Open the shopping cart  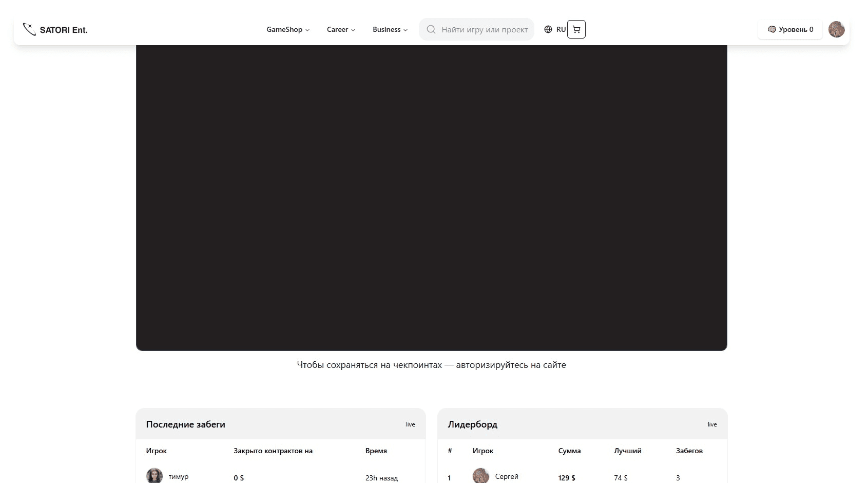pos(576,29)
